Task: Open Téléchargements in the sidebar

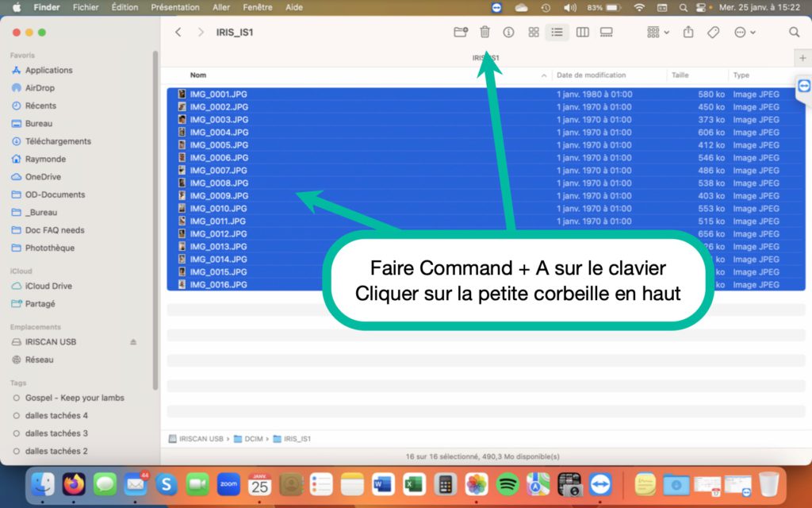Action: pyautogui.click(x=57, y=141)
